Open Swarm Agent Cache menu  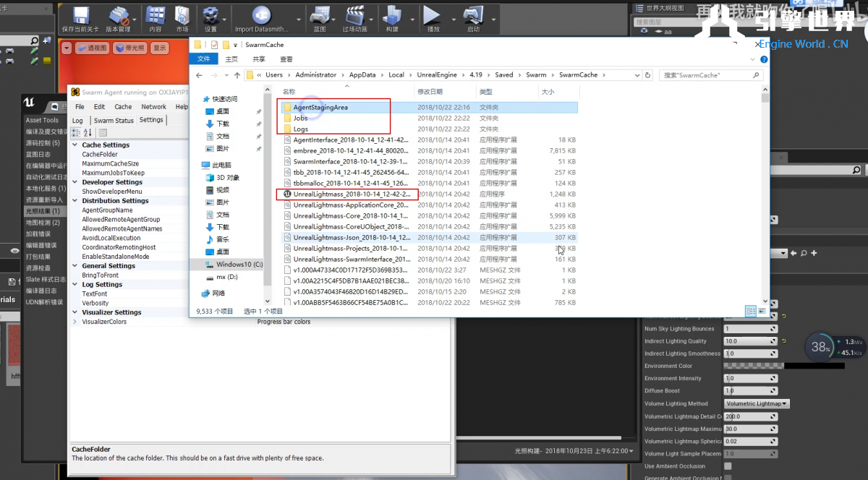pyautogui.click(x=124, y=107)
